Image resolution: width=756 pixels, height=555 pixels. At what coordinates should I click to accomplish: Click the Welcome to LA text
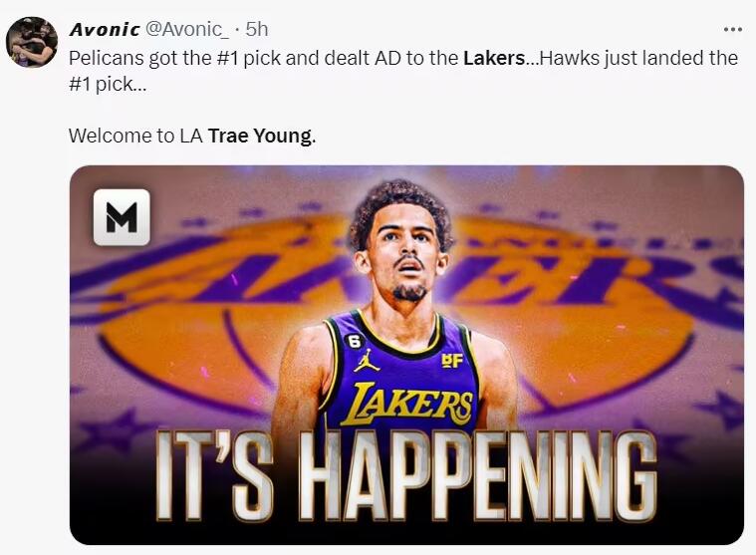(x=135, y=136)
